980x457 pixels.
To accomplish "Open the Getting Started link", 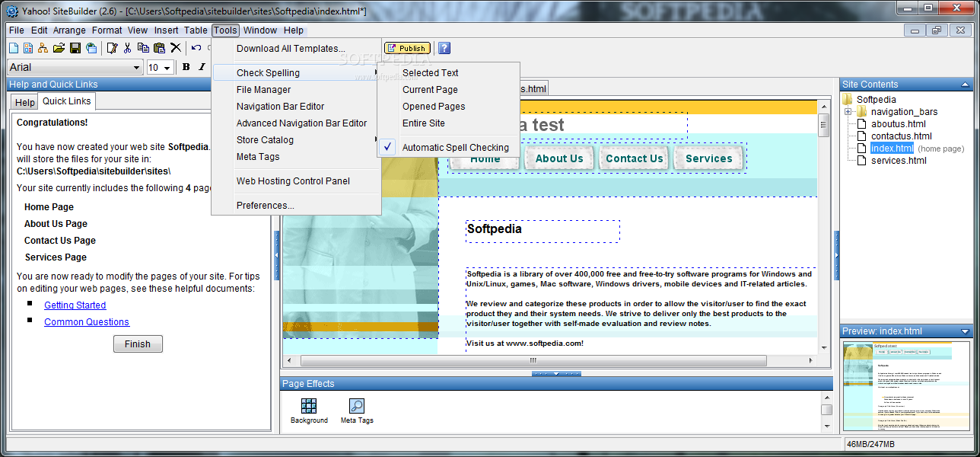I will click(75, 305).
